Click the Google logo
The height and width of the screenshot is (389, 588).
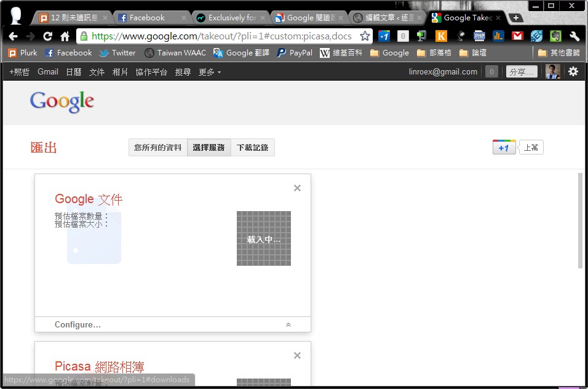pos(62,102)
